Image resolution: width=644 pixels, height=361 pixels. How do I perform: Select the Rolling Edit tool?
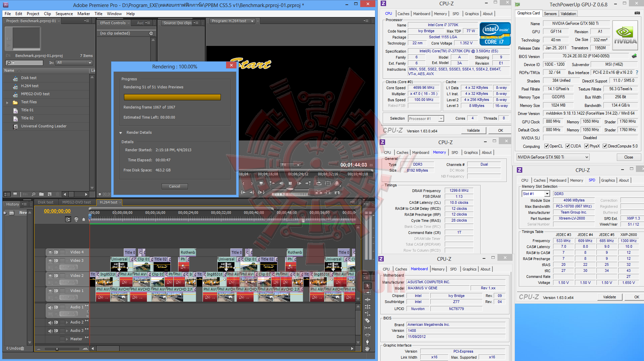[368, 307]
